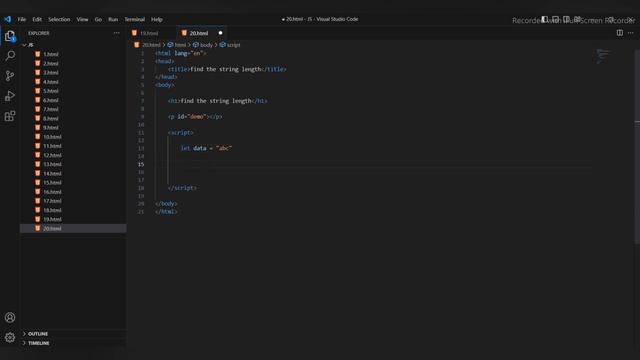Open 10.html in the Explorer
640x360 pixels.
coord(73,137)
